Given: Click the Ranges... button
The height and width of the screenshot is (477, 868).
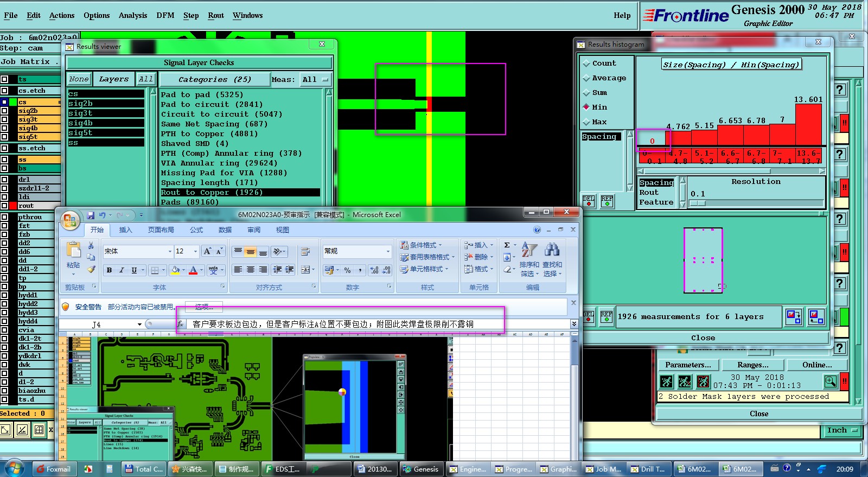Looking at the screenshot, I should coord(752,365).
